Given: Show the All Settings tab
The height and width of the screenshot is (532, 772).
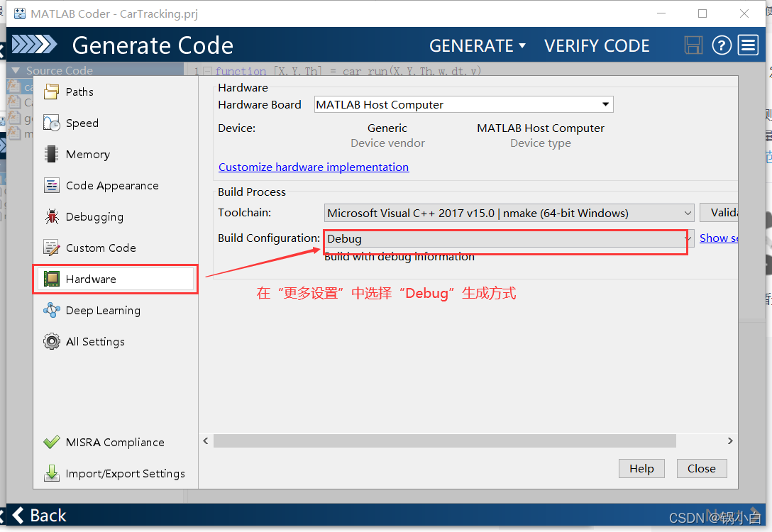Looking at the screenshot, I should coord(116,341).
